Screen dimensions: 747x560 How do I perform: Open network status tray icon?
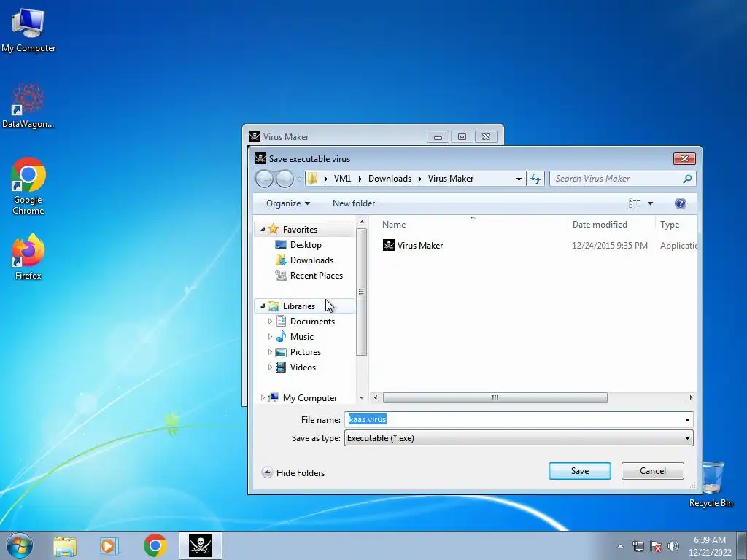pyautogui.click(x=638, y=546)
